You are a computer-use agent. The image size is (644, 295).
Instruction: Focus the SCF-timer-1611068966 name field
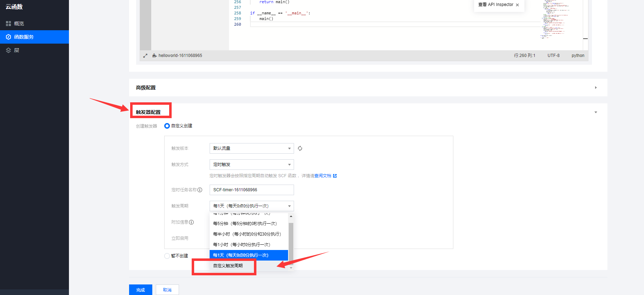click(252, 190)
